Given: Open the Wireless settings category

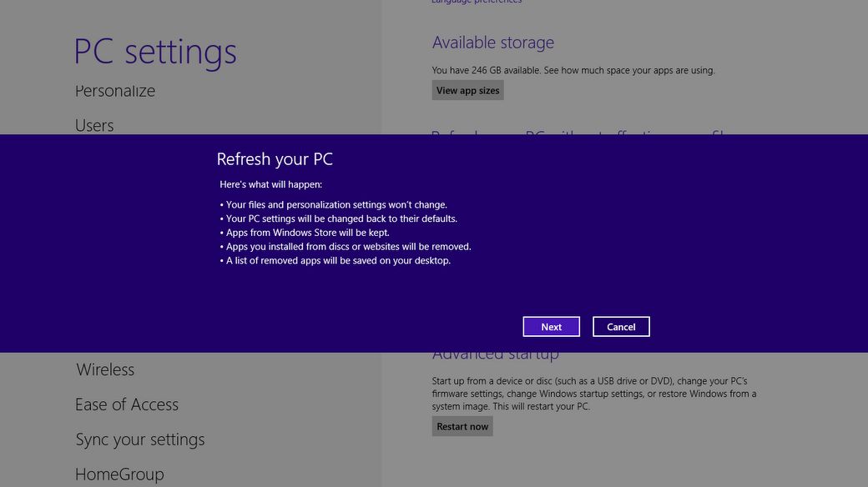Looking at the screenshot, I should pos(105,369).
